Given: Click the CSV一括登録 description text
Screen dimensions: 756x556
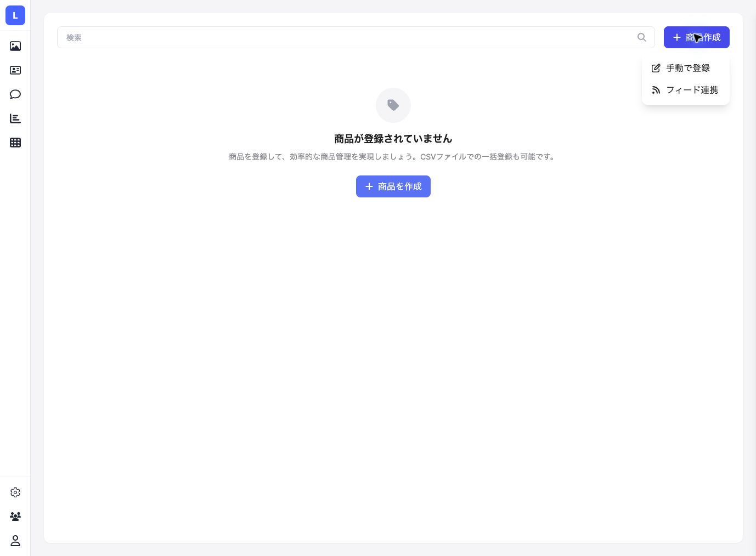Looking at the screenshot, I should point(393,157).
